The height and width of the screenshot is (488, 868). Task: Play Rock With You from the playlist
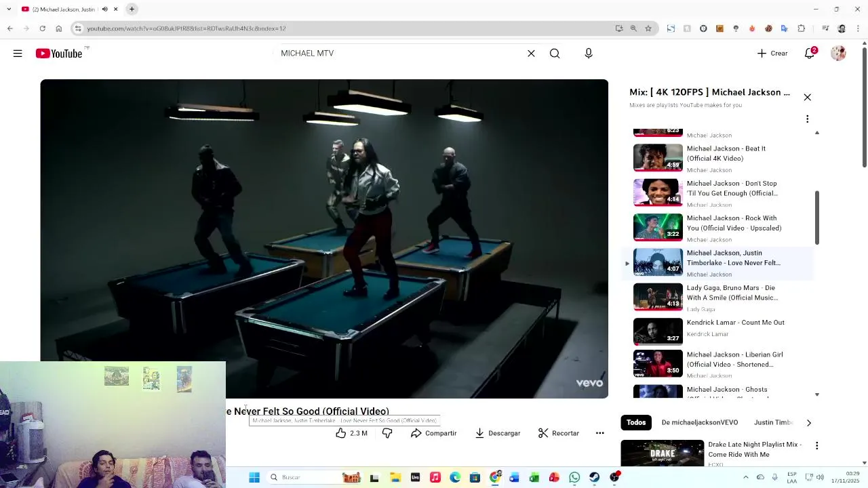coord(734,223)
